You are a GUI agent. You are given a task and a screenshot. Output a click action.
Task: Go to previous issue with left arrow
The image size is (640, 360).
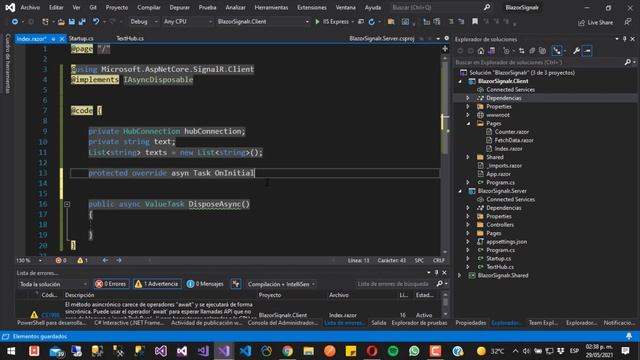(105, 260)
